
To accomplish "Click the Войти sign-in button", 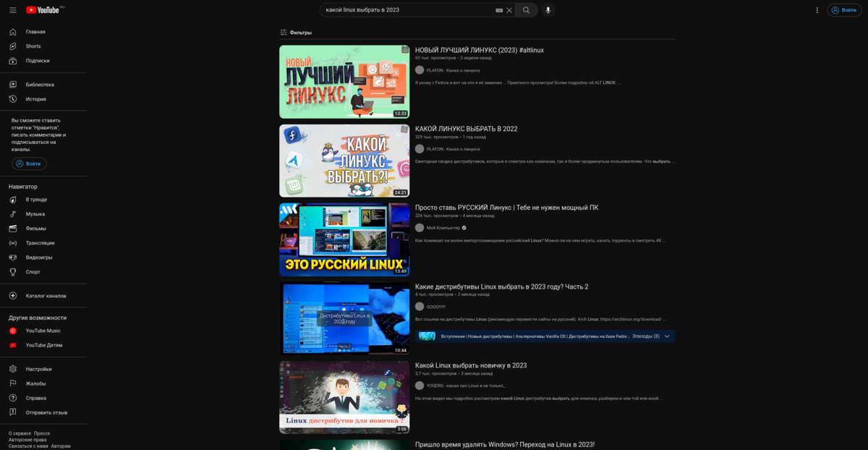I will pyautogui.click(x=844, y=9).
